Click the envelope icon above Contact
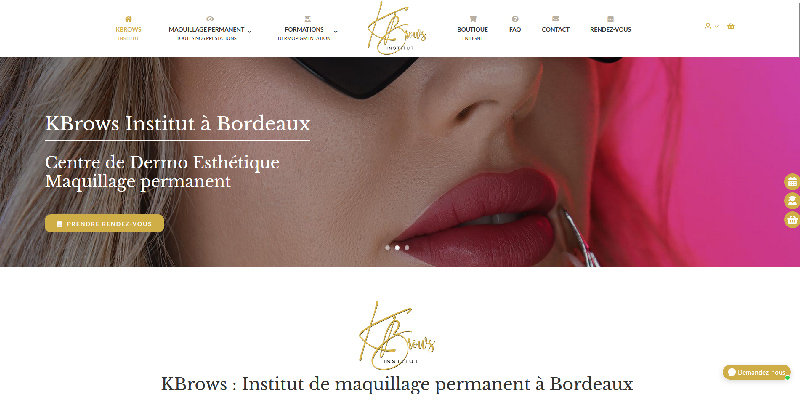Image resolution: width=800 pixels, height=400 pixels. [555, 19]
